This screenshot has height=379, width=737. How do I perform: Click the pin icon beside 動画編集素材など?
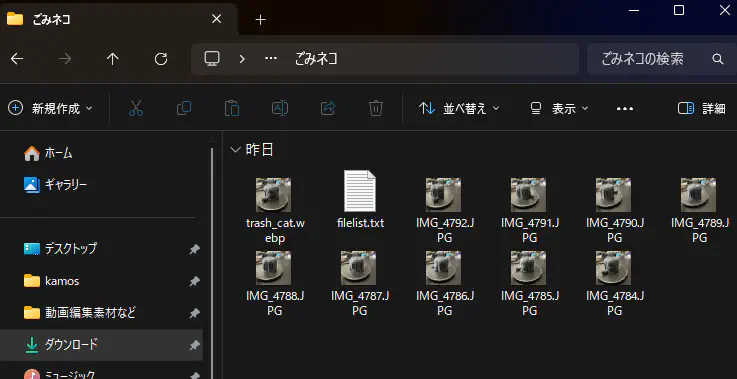coord(194,313)
